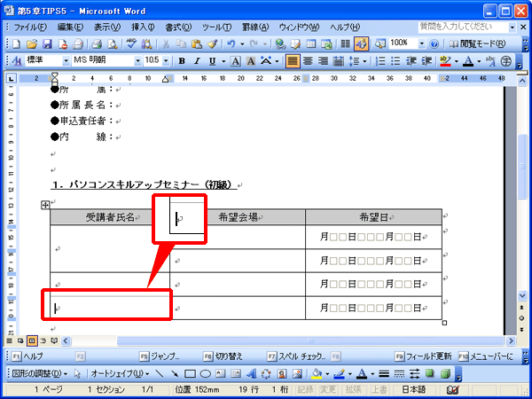Screen dimensions: 532x399
Task: Toggle right alignment
Action: (x=324, y=61)
